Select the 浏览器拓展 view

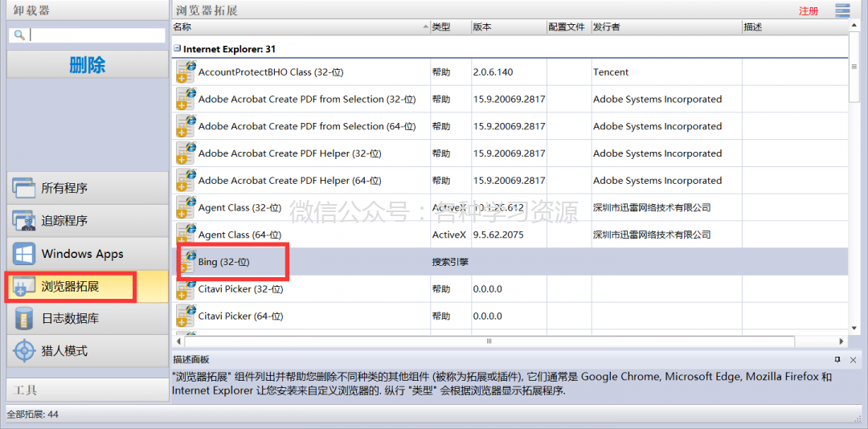[x=88, y=287]
